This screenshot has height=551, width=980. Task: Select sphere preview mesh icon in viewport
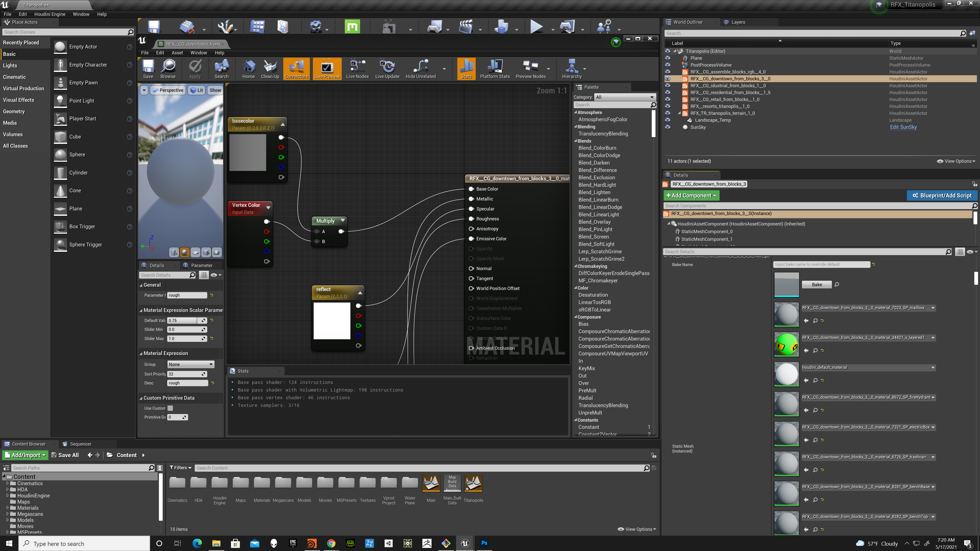click(185, 253)
